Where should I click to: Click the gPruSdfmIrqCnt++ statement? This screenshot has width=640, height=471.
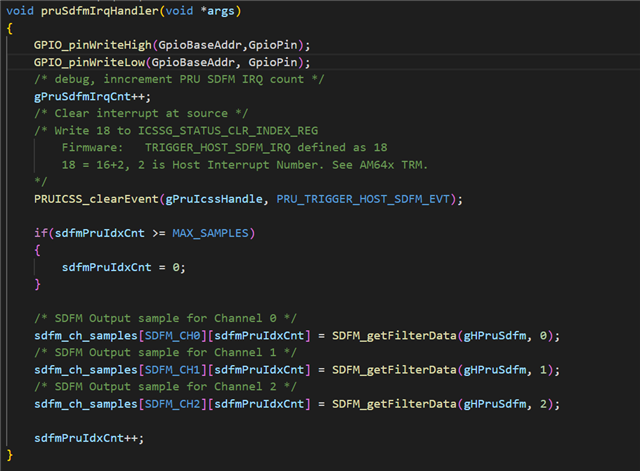click(92, 96)
